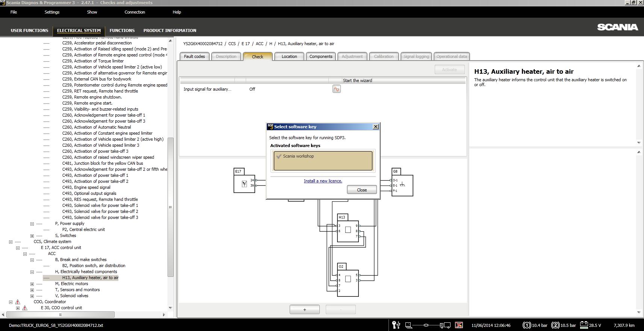
Task: Expand the M, Electric motors node
Action: tap(32, 284)
